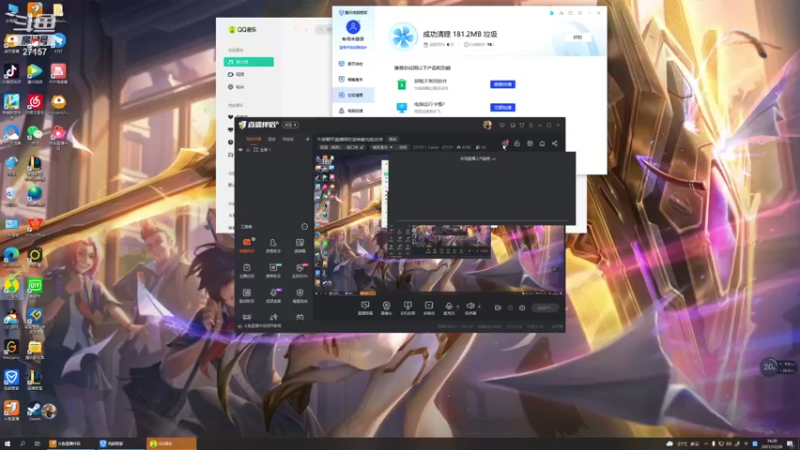Click the login avatar in PC Manager
Viewport: 800px width, 450px height.
353,27
